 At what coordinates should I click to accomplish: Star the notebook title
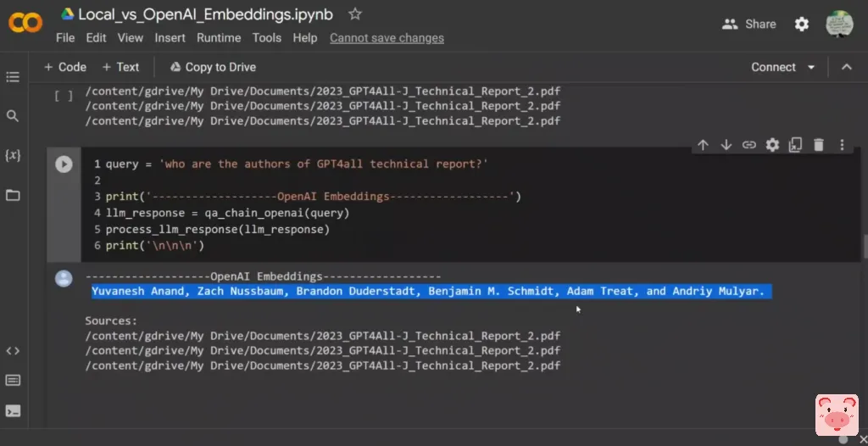(x=355, y=14)
